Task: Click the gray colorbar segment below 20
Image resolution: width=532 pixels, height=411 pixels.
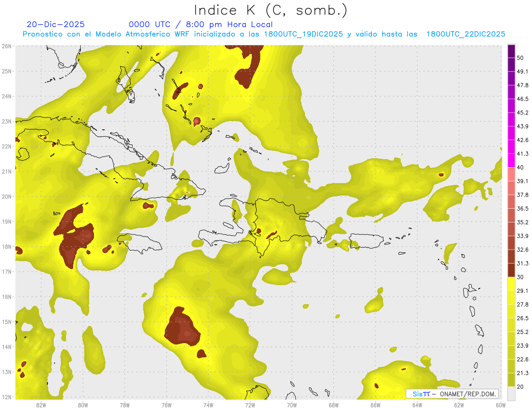Action: pyautogui.click(x=511, y=393)
